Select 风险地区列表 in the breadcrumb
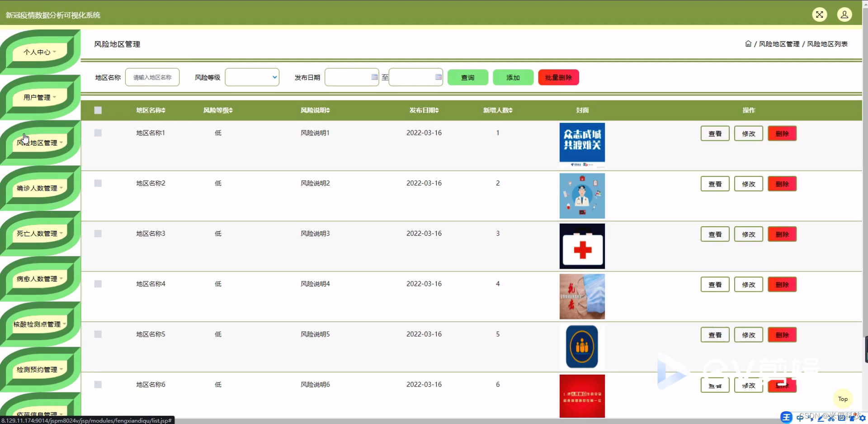The height and width of the screenshot is (424, 868). 827,43
